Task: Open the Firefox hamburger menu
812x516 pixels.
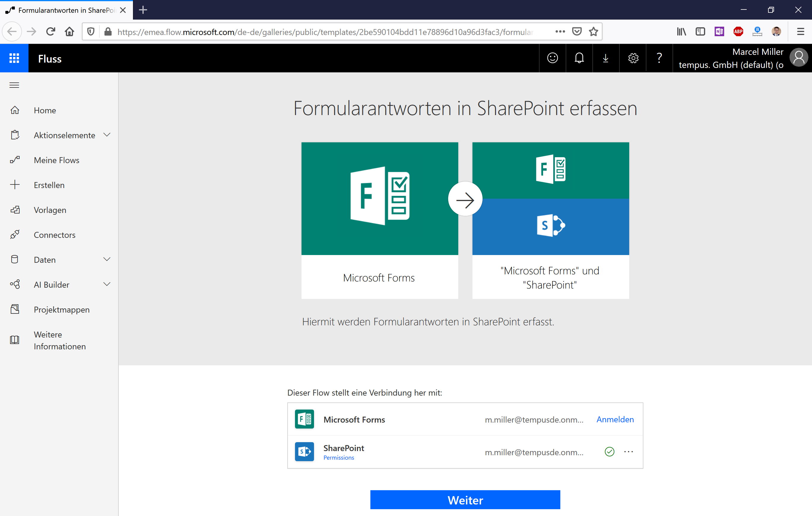Action: [800, 32]
